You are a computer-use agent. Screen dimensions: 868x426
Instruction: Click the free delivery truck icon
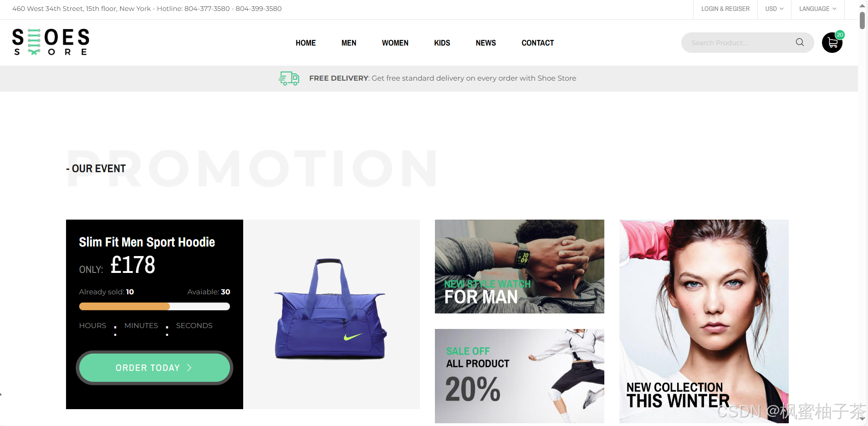289,78
